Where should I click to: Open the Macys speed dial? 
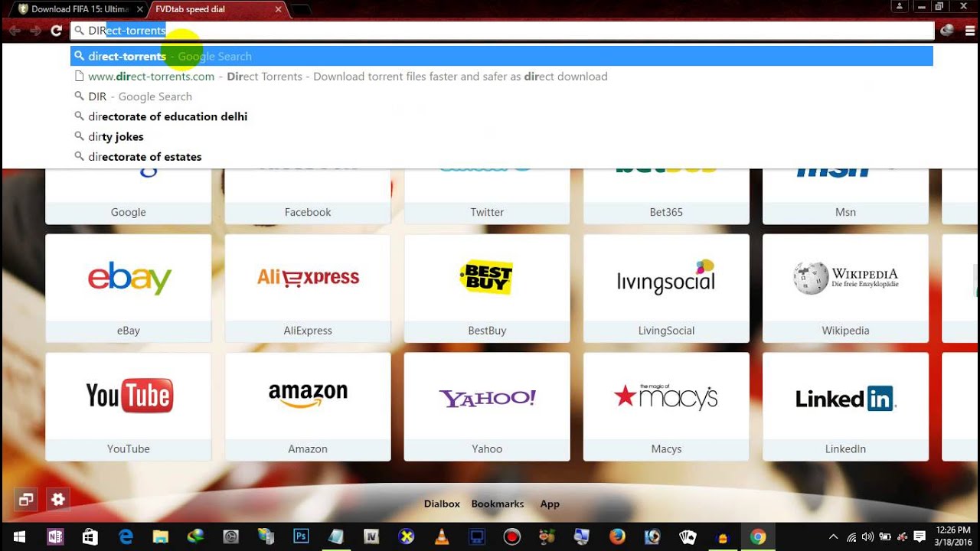[x=666, y=406]
